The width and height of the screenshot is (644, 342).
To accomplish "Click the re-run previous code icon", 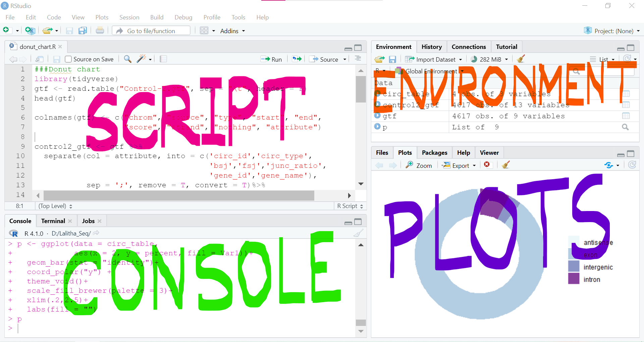I will pyautogui.click(x=297, y=59).
